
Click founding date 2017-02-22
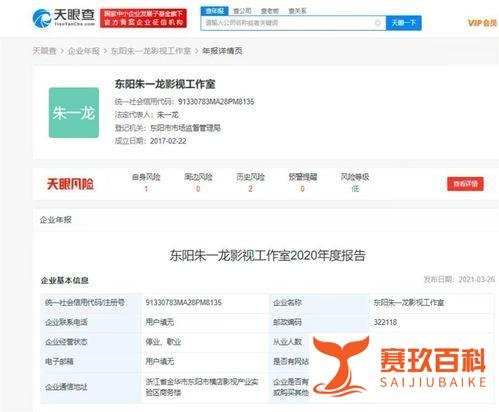(168, 141)
